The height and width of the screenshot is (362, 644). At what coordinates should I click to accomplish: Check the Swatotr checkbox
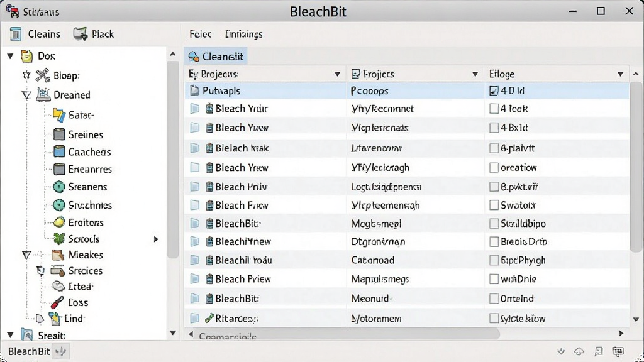coord(494,205)
